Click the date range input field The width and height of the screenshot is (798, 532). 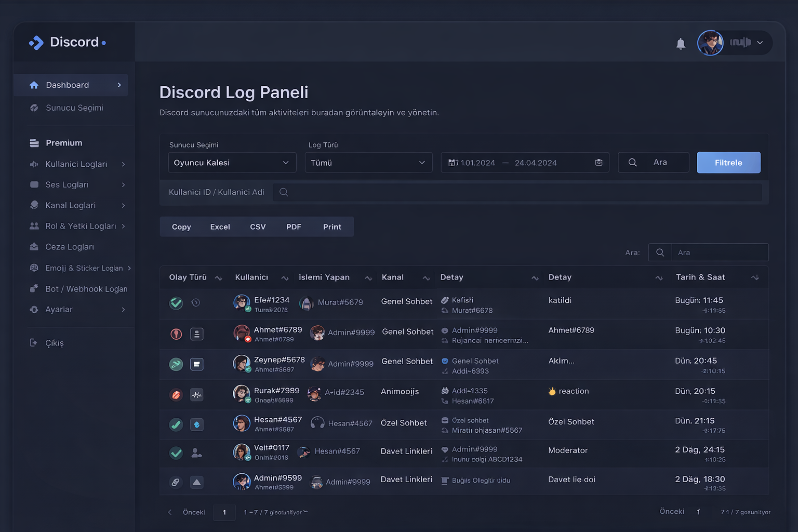click(x=525, y=163)
